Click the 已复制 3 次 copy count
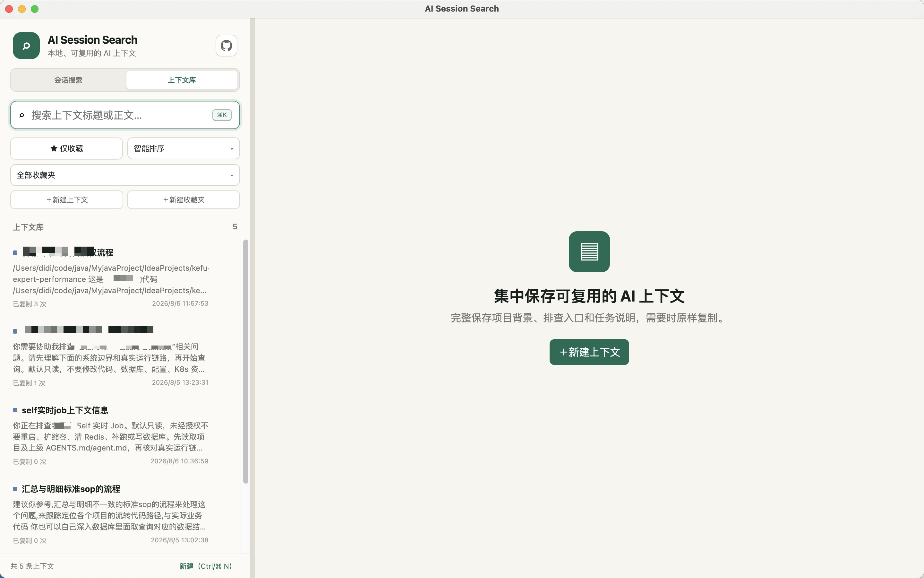 [30, 304]
